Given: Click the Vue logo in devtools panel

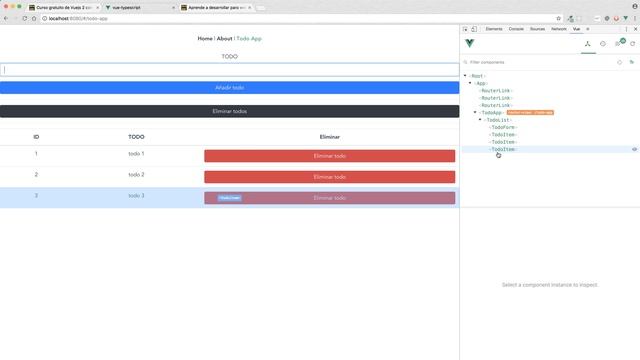Looking at the screenshot, I should pyautogui.click(x=470, y=43).
